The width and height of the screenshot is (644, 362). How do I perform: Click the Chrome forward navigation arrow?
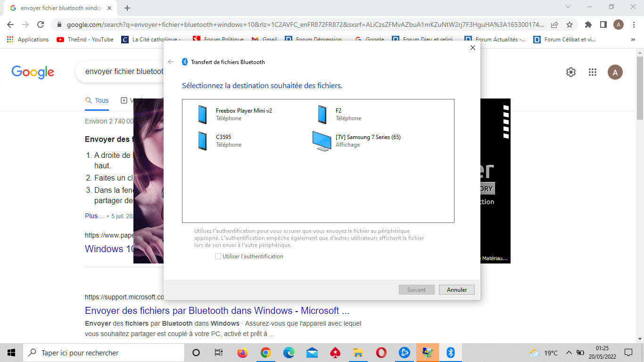(25, 25)
